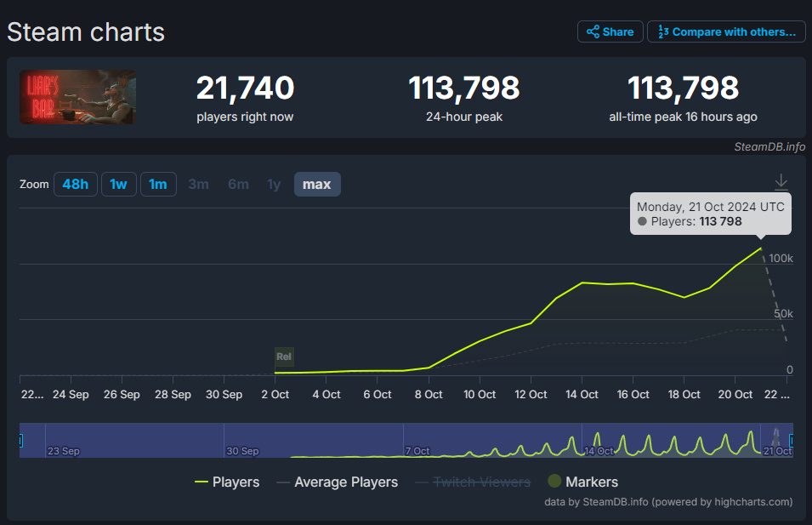Click the data by SteamDB.info highcharts credit
The height and width of the screenshot is (525, 812).
(668, 502)
